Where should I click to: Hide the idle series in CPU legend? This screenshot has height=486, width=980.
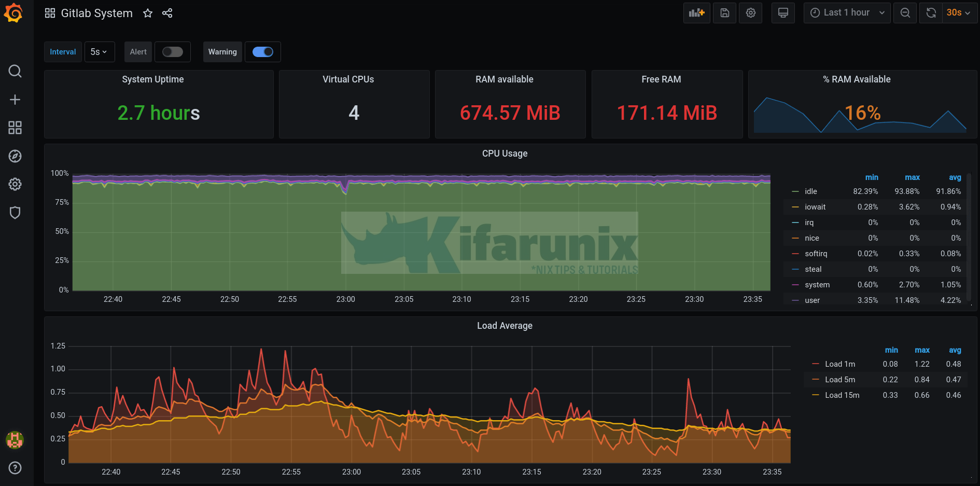pos(810,191)
